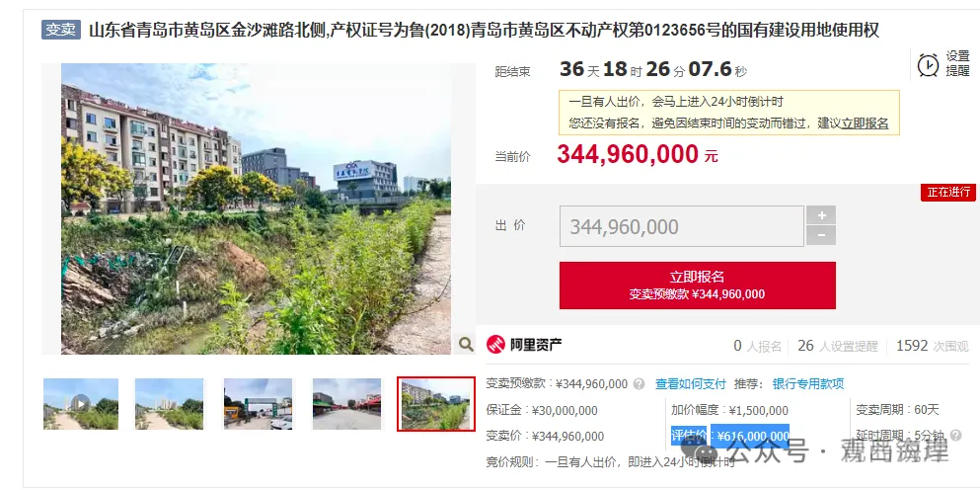This screenshot has height=490, width=980.
Task: Play the video in first thumbnail
Action: pyautogui.click(x=80, y=404)
